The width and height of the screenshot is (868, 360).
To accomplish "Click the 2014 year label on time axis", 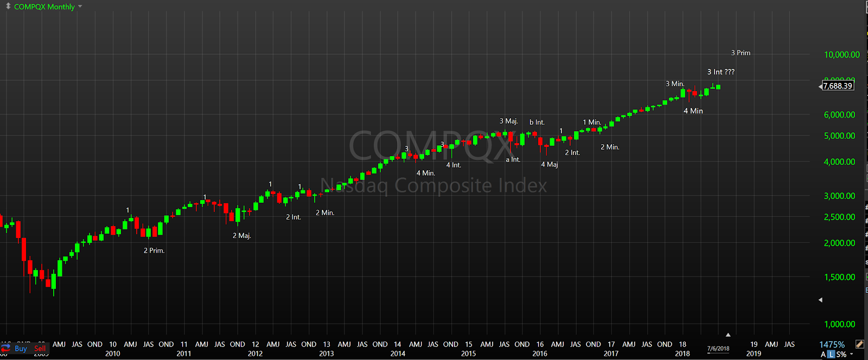I will point(398,353).
